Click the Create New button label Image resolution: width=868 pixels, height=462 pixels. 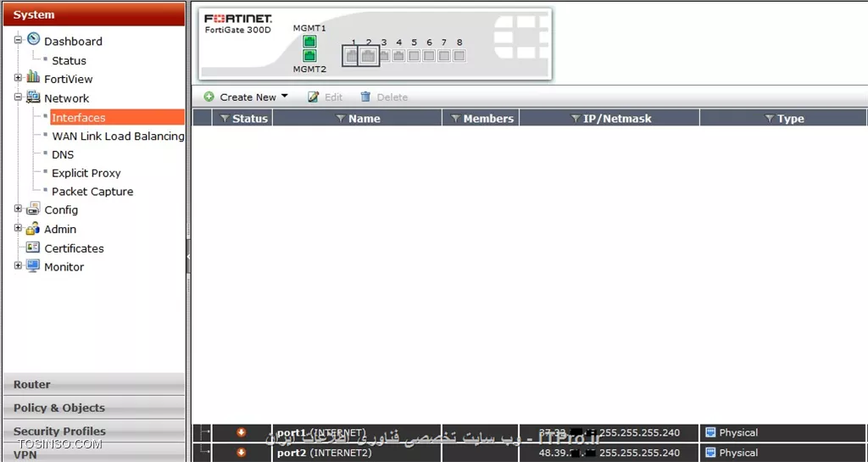point(248,97)
